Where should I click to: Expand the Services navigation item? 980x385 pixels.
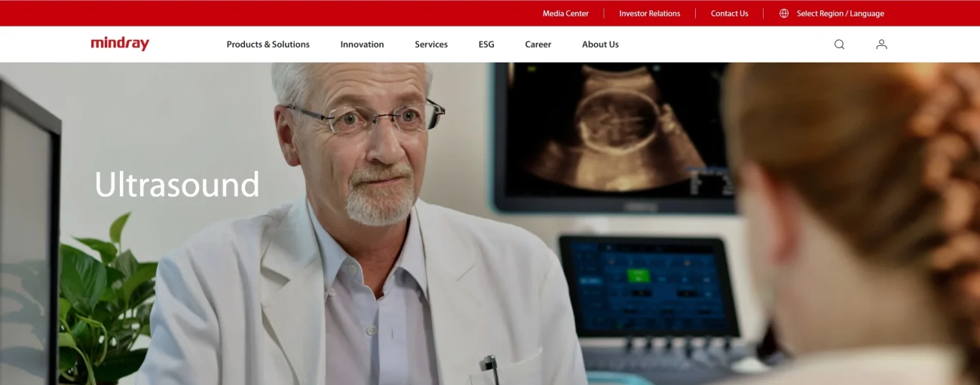[x=431, y=44]
